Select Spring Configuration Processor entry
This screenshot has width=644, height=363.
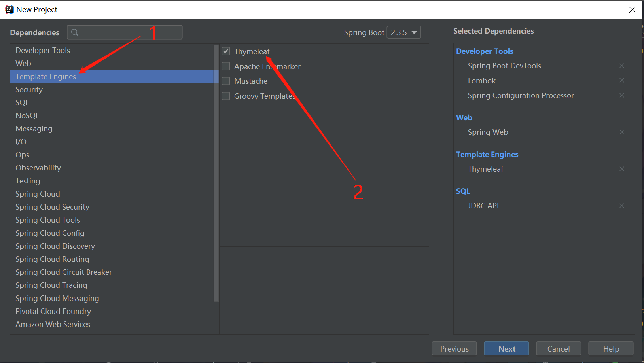pyautogui.click(x=521, y=95)
